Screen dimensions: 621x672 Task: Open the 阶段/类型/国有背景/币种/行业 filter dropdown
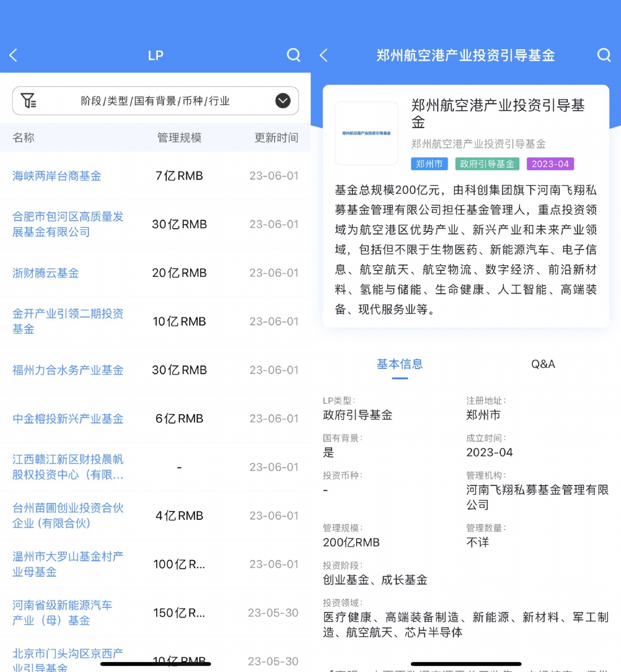pyautogui.click(x=155, y=100)
